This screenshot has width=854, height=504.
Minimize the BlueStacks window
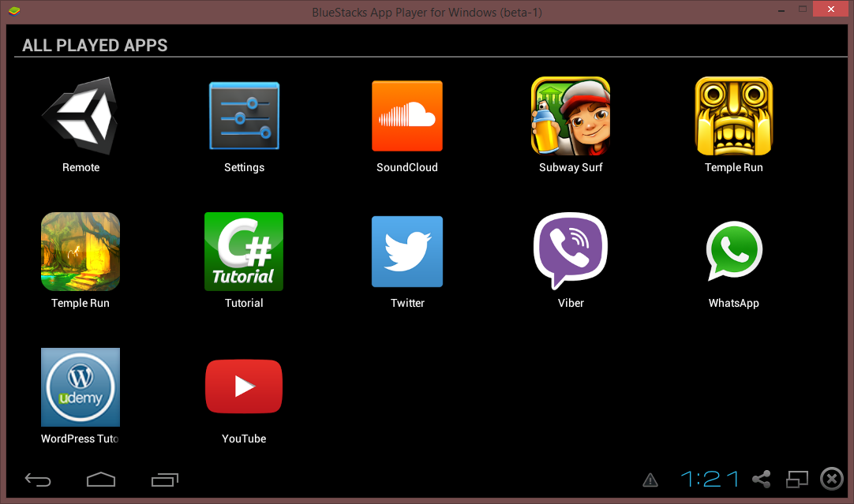(781, 9)
